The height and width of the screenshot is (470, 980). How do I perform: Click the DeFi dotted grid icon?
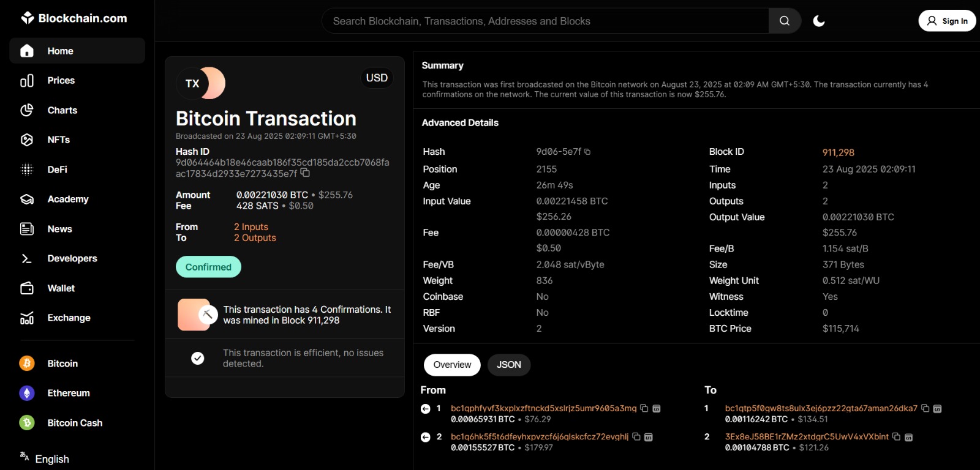(x=27, y=170)
